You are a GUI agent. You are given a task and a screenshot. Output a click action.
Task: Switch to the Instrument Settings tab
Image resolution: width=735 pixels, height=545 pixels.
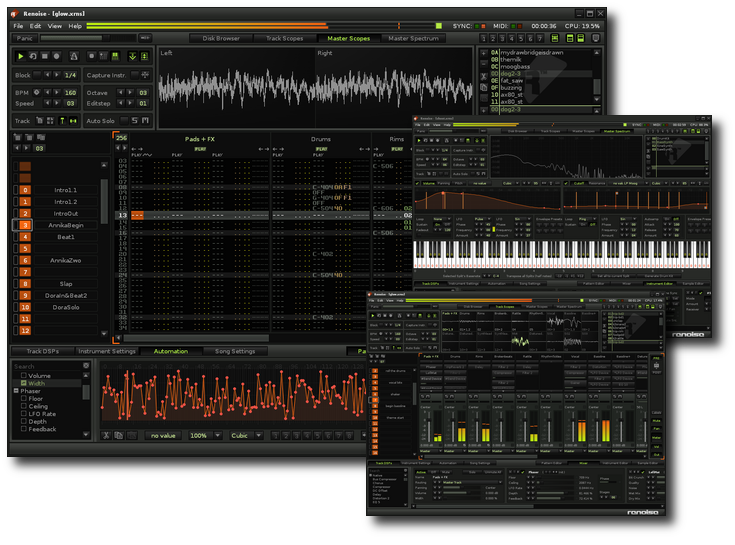point(107,351)
